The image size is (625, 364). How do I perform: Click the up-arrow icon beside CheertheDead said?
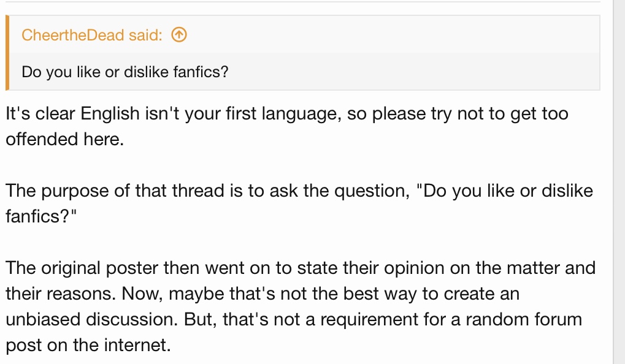tap(178, 35)
